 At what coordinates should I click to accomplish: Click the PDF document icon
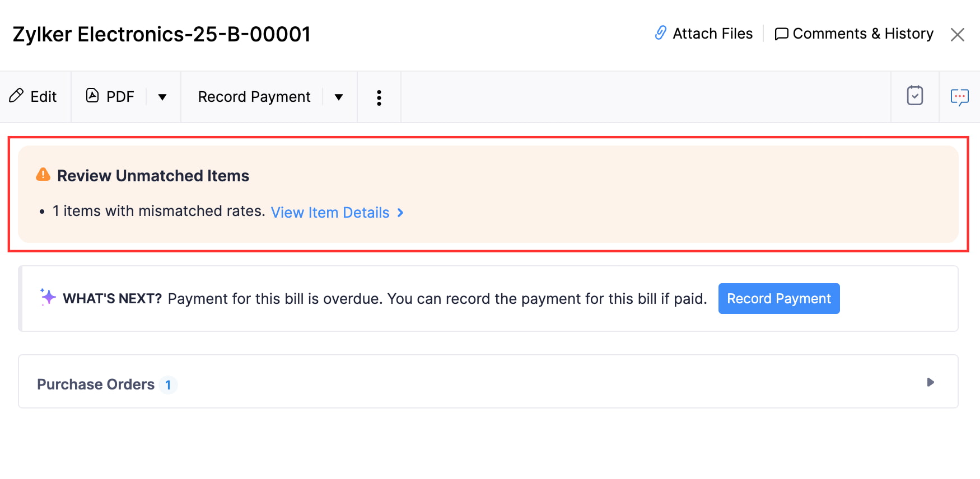[x=92, y=96]
